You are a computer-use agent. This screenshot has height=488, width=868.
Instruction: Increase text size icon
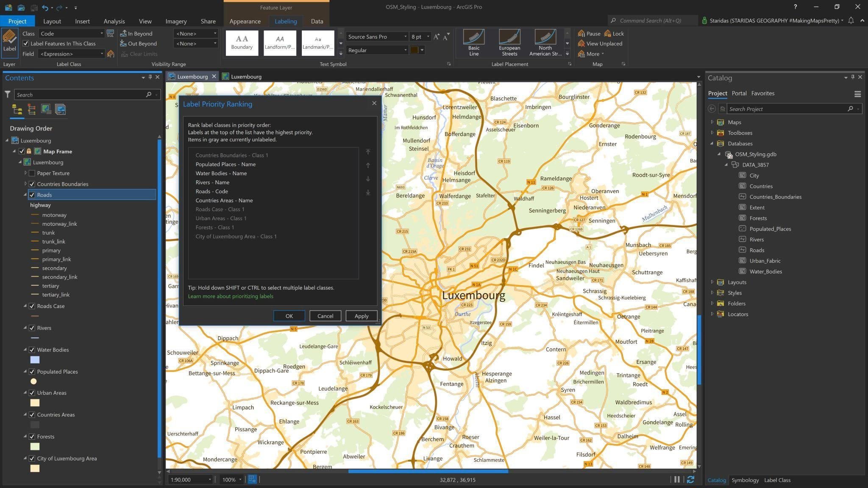[437, 37]
